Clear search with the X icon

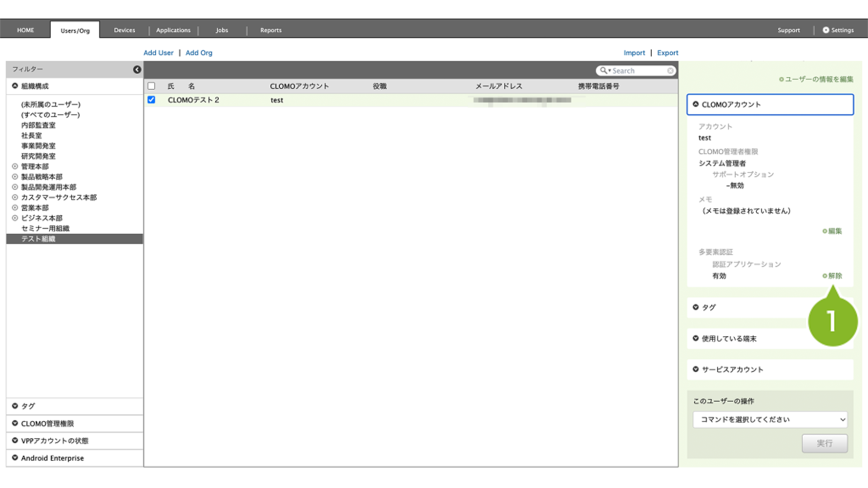670,71
